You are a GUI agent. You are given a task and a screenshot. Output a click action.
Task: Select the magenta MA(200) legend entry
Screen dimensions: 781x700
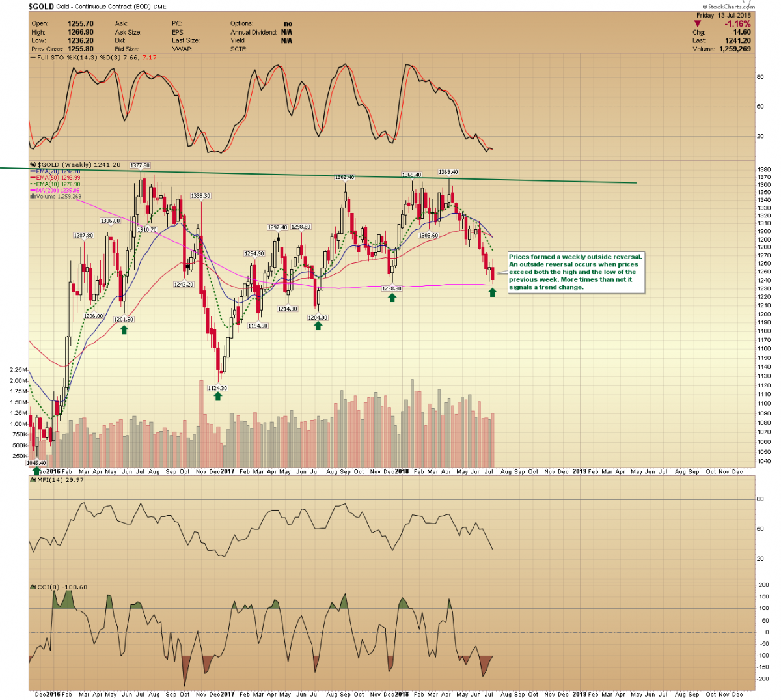point(57,190)
